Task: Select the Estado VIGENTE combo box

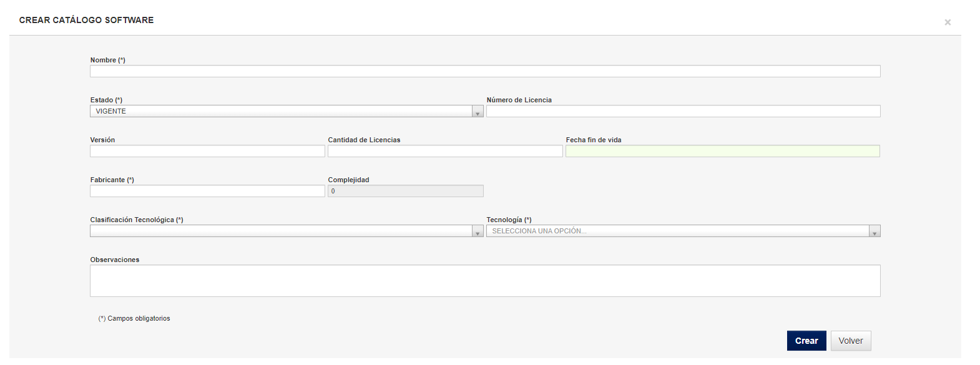Action: [287, 111]
